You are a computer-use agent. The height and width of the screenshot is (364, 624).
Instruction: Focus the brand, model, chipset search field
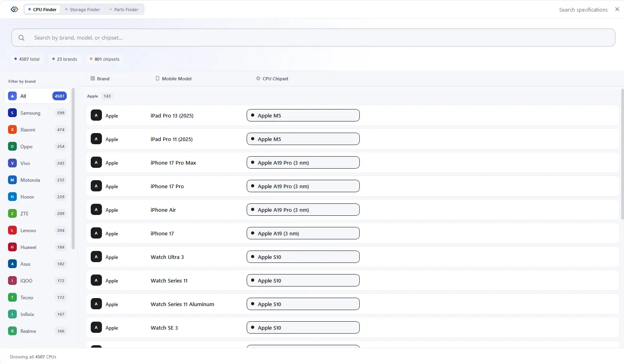(x=313, y=38)
